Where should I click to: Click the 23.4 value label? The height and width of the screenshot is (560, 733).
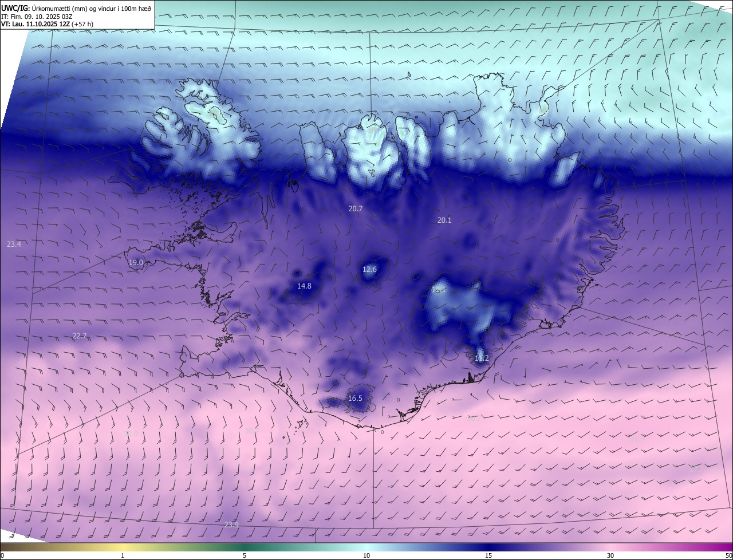tap(14, 244)
